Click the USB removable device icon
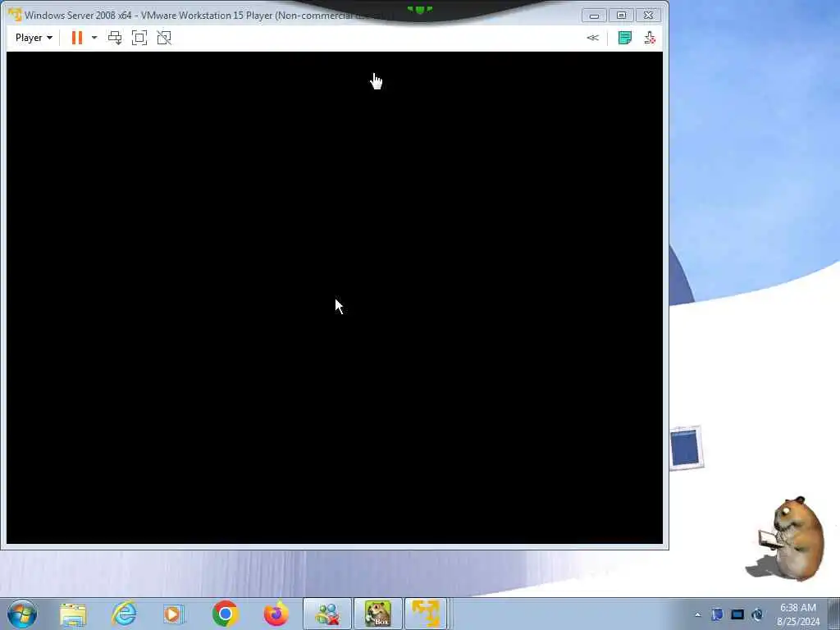840x630 pixels. 650,38
